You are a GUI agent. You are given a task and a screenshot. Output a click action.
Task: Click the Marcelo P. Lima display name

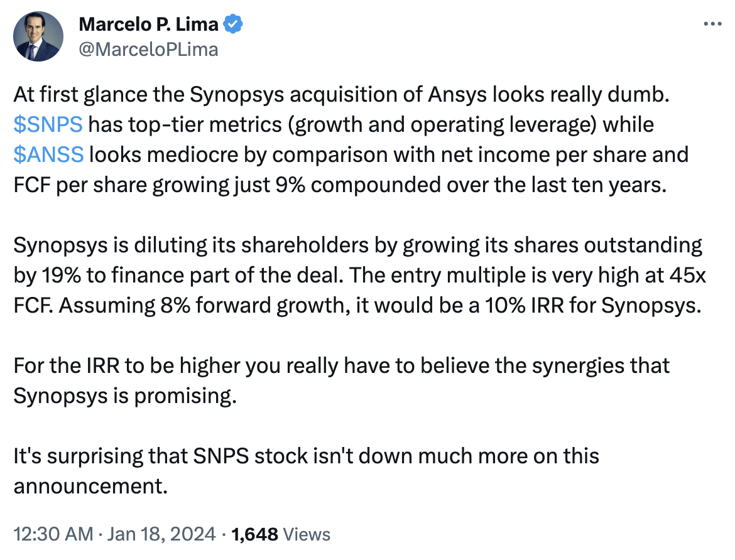tap(148, 25)
